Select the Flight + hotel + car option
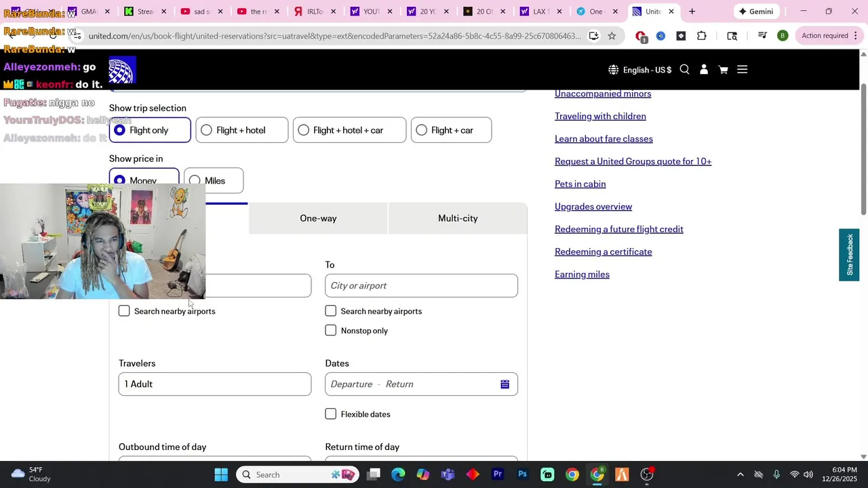 coord(349,130)
